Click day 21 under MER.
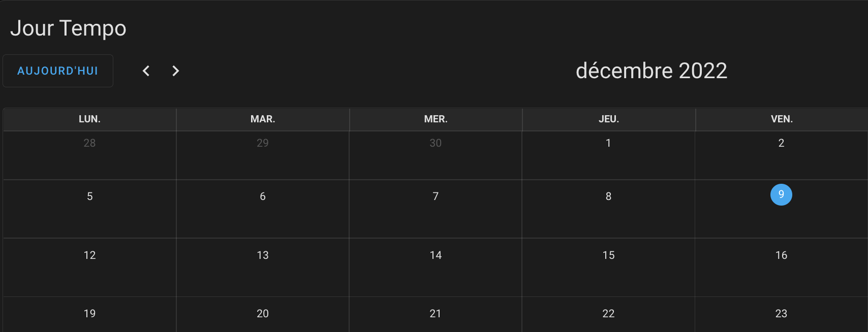This screenshot has height=332, width=868. pyautogui.click(x=436, y=314)
